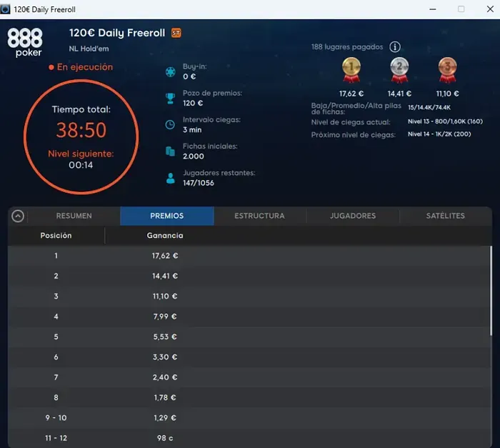Click the orange ST badge beside the title
The image size is (500, 448).
tap(176, 33)
